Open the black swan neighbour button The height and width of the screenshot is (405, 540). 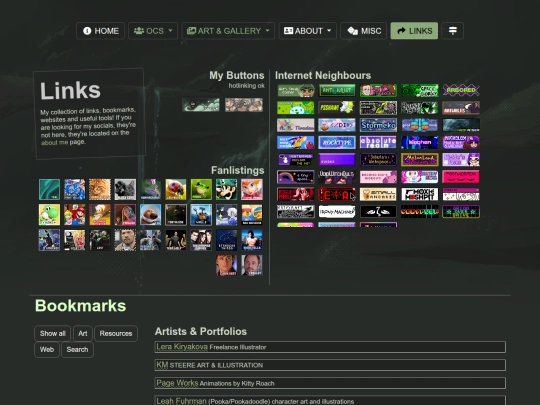coord(378,211)
